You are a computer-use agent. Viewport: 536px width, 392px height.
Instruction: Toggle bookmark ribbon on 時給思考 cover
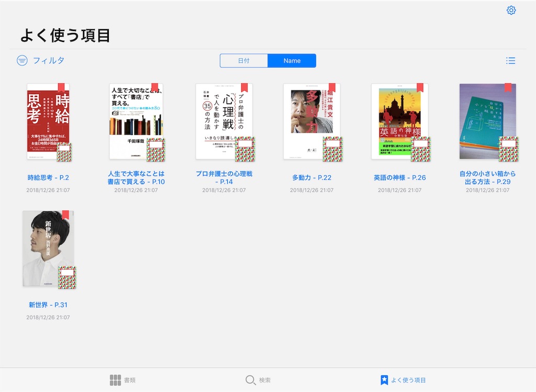61,87
